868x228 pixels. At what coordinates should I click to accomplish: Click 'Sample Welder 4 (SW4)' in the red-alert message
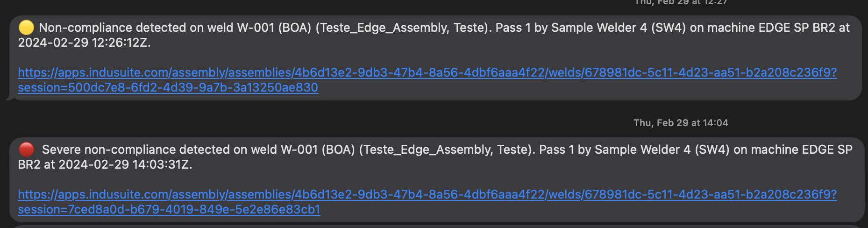coord(662,150)
